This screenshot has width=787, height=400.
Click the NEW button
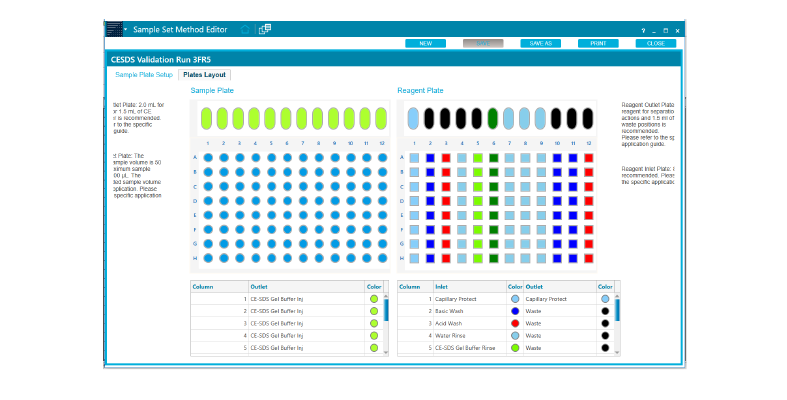[x=426, y=43]
